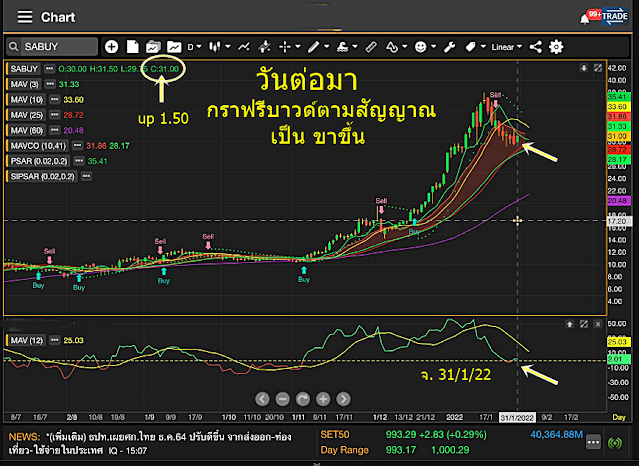This screenshot has width=639, height=466.
Task: Select the crosshair cursor tool
Action: [285, 47]
